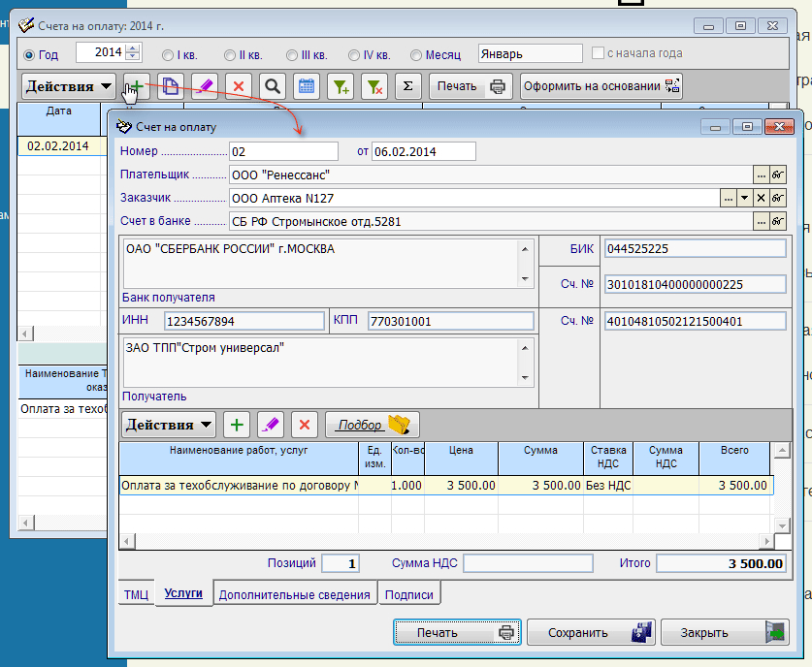
Task: Click services table scroll down arrow
Action: (782, 525)
